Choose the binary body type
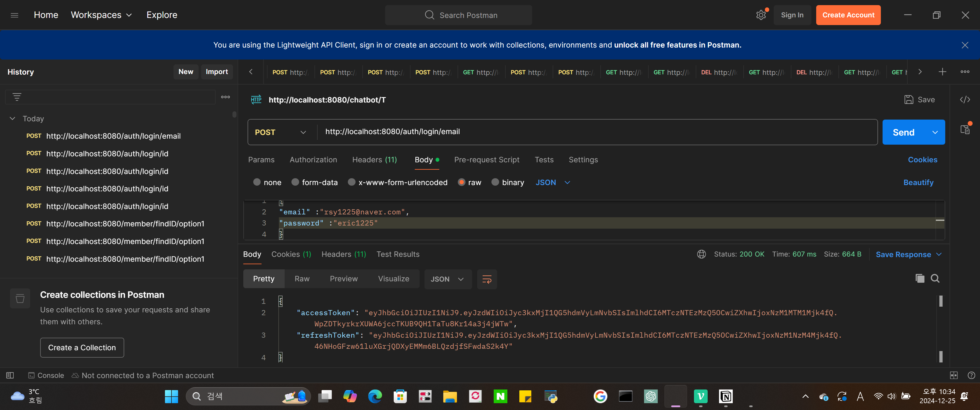Viewport: 980px width, 410px height. coord(507,183)
